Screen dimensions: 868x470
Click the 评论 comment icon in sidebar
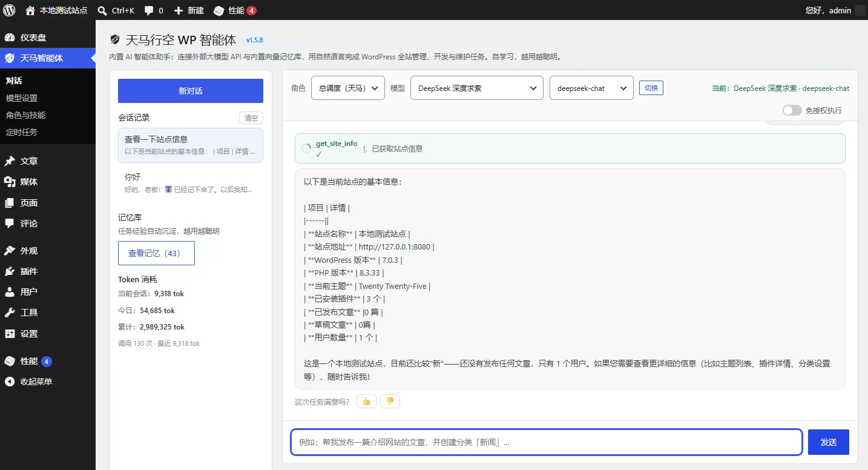click(x=10, y=223)
